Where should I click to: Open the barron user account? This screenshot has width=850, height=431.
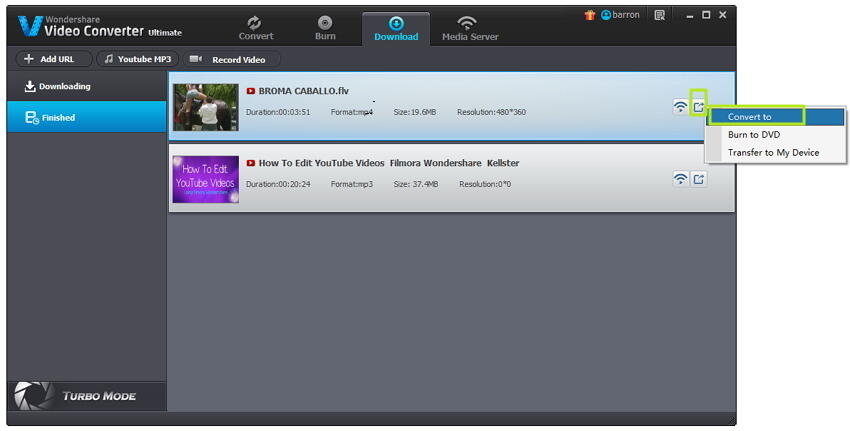point(620,15)
